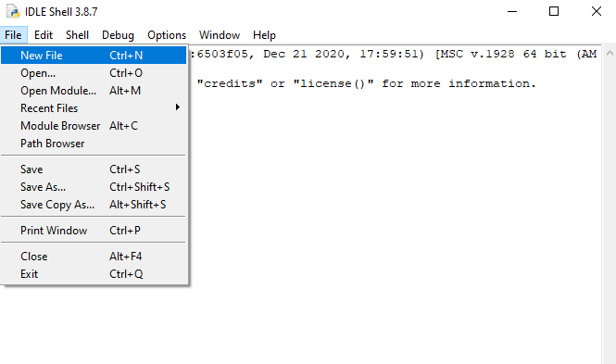The width and height of the screenshot is (616, 364).
Task: Open the Window menu
Action: coord(220,35)
